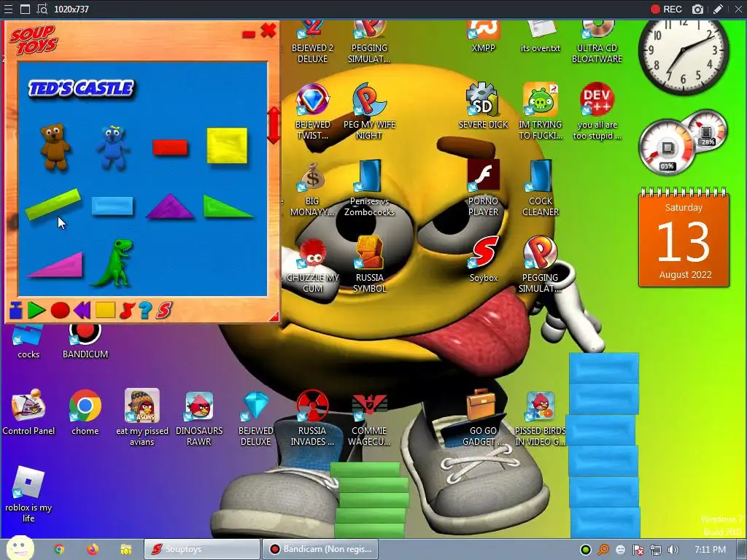Open the BIG MONAYY money bag shortcut
The width and height of the screenshot is (747, 560).
(x=312, y=189)
